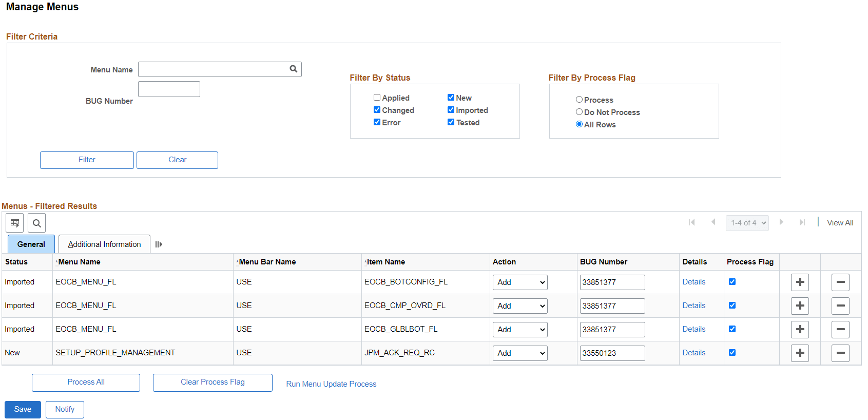Expand the 1-4 of 4 row range dropdown
868x420 pixels.
pos(747,223)
